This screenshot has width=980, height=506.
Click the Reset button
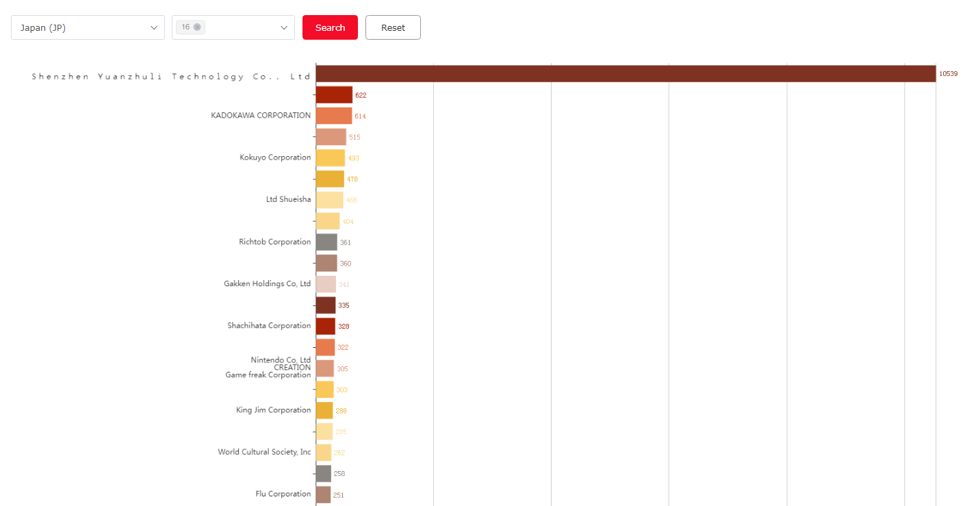coord(393,27)
